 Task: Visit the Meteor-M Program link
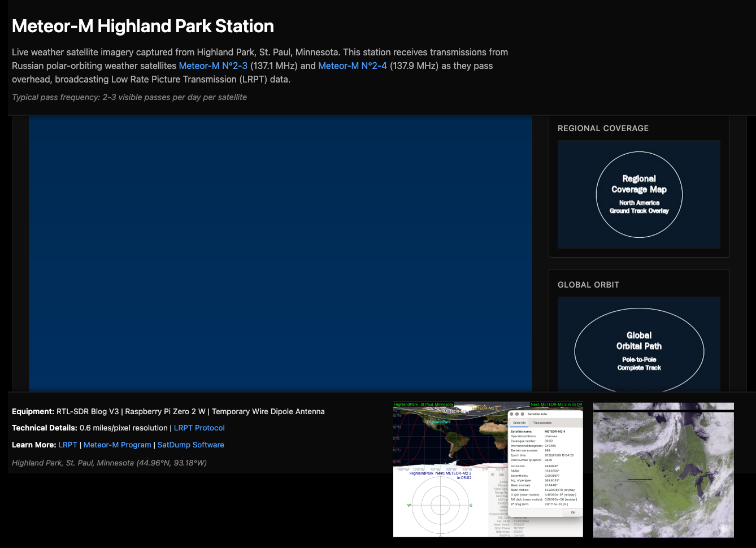coord(117,445)
